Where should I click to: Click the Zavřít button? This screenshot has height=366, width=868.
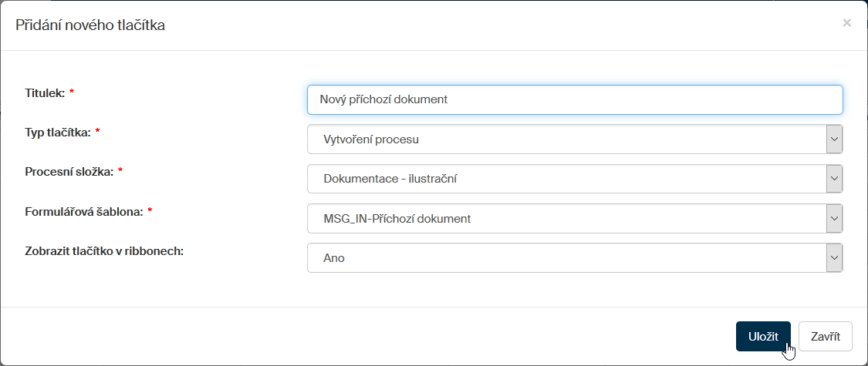point(825,337)
